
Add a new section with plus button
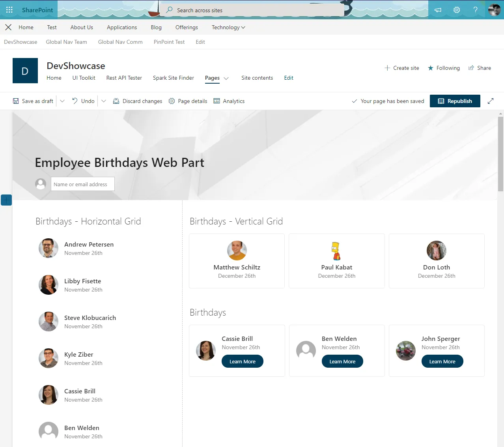point(6,200)
